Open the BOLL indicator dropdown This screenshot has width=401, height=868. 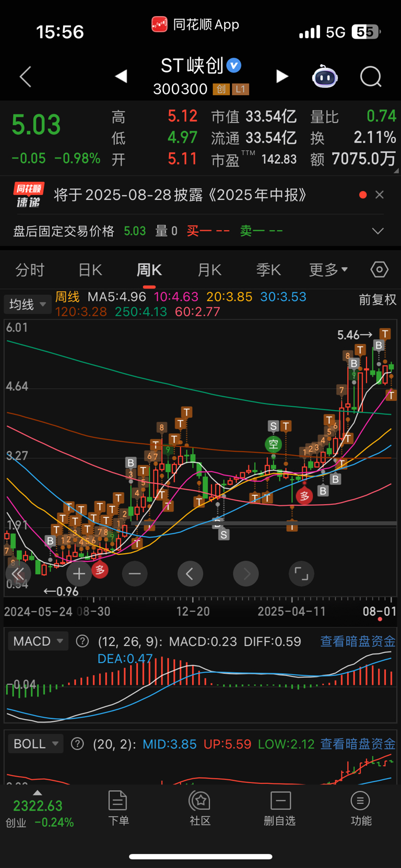pos(36,744)
